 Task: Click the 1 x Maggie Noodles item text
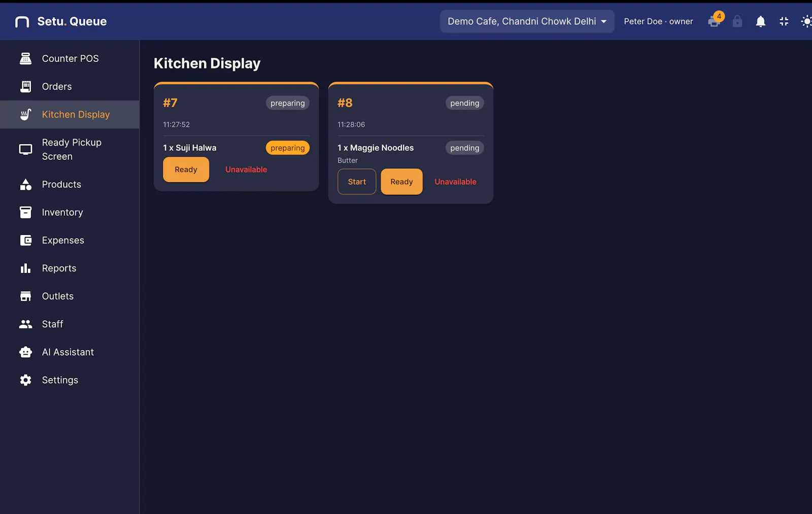pyautogui.click(x=376, y=148)
